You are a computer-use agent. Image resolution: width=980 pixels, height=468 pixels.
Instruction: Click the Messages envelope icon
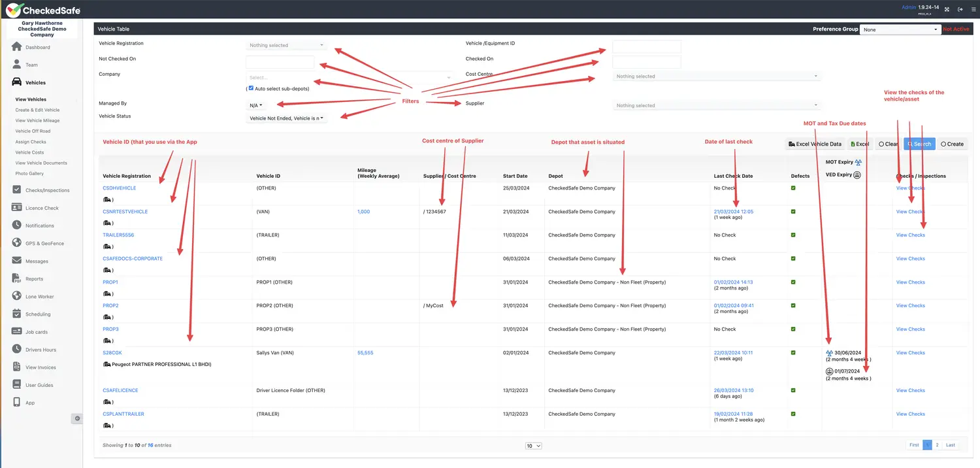pyautogui.click(x=17, y=261)
